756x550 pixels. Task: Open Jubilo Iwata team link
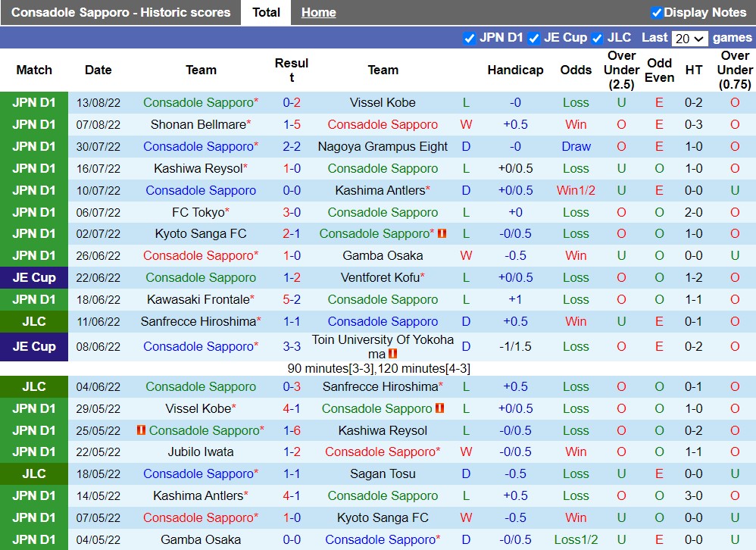201,452
